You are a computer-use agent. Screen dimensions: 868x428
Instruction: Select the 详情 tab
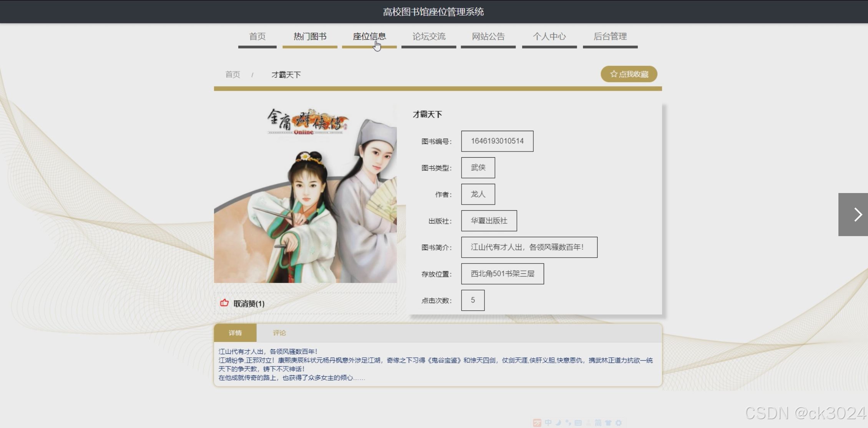point(235,333)
